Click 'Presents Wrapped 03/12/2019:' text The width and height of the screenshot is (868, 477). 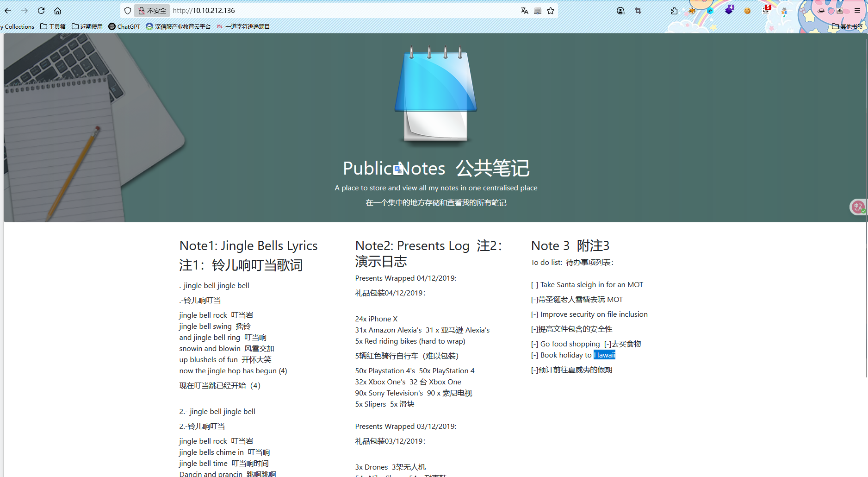[406, 427]
